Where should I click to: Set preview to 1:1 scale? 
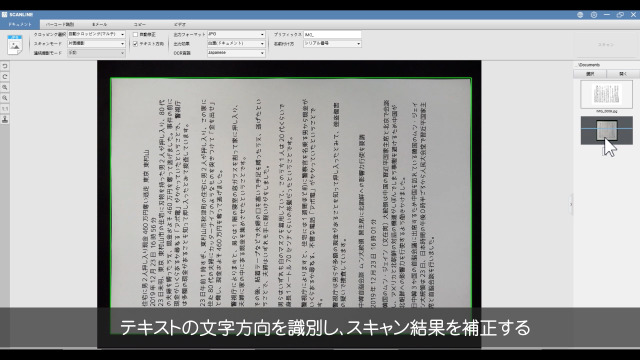coord(5,109)
